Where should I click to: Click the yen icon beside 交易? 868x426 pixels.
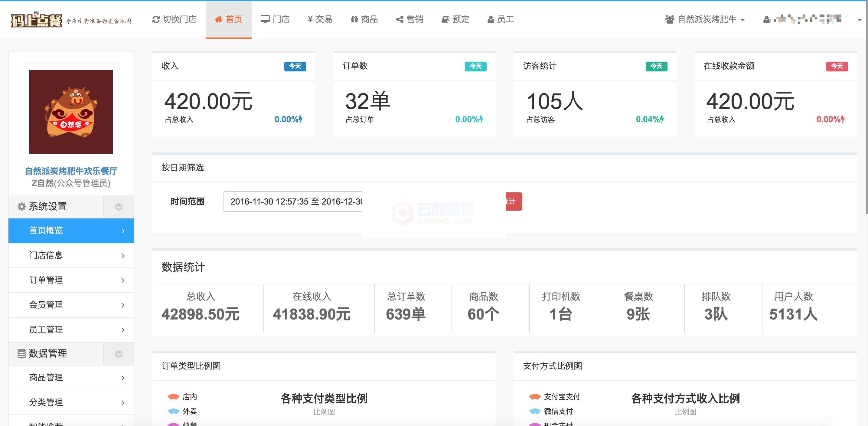(x=310, y=20)
